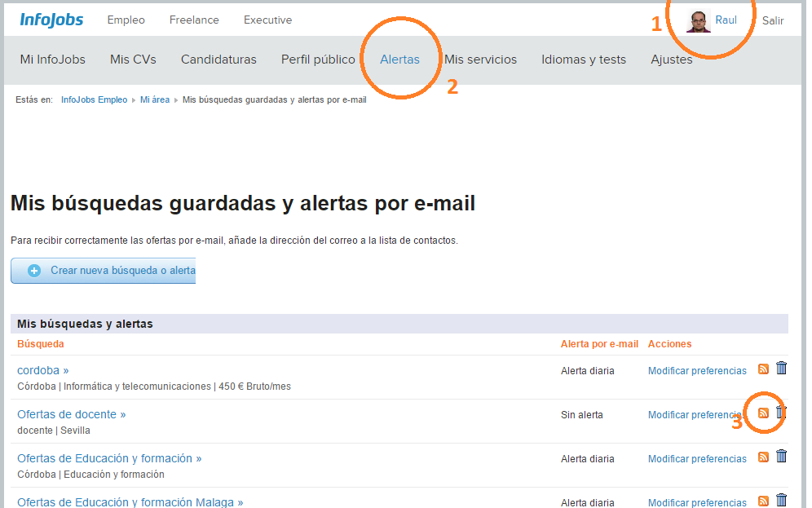Modify preferences for Educación y formación Malaga

click(697, 502)
